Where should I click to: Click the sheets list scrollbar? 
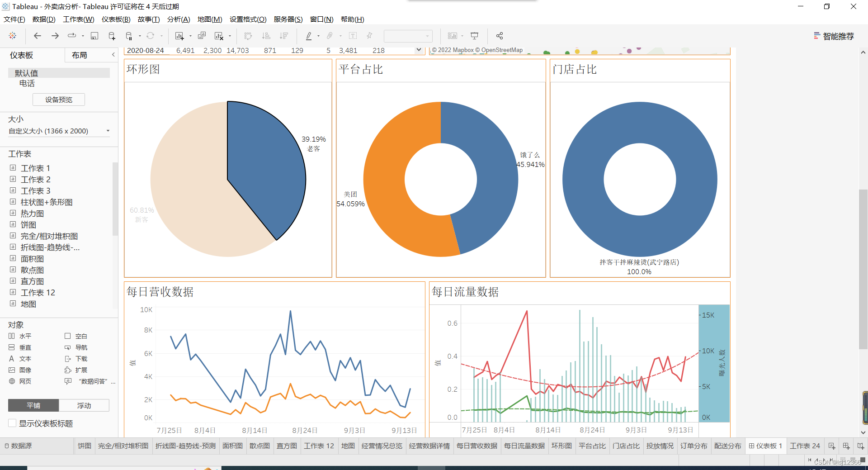115,199
